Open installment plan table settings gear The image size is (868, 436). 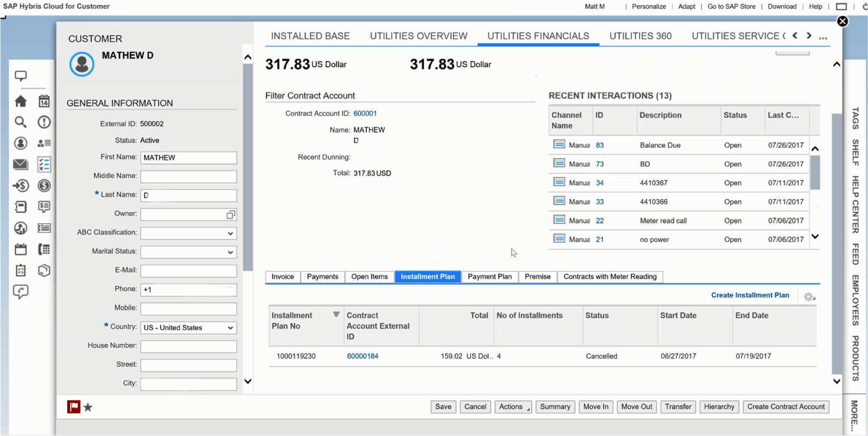809,297
